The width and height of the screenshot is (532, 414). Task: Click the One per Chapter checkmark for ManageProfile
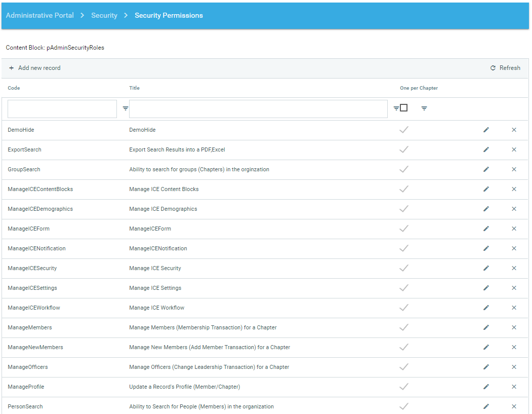[x=403, y=387]
